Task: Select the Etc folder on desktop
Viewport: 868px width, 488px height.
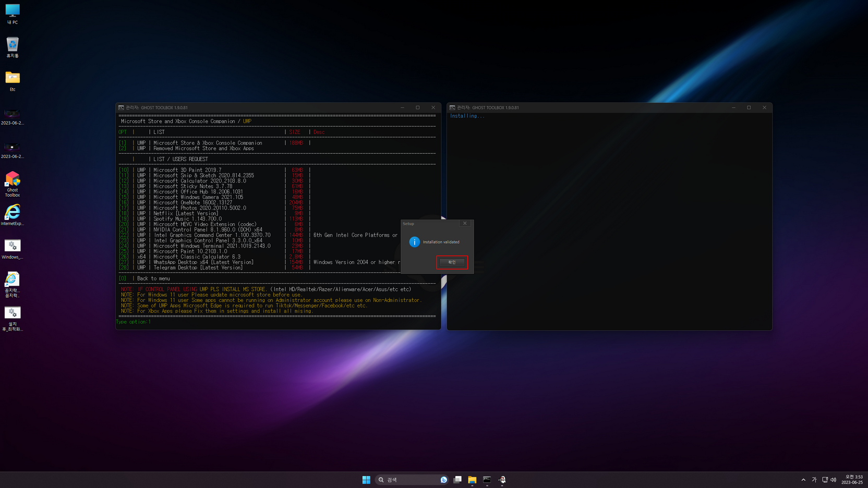Action: point(13,81)
